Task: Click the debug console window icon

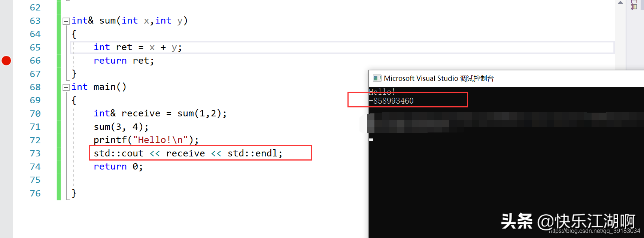Action: [x=377, y=78]
